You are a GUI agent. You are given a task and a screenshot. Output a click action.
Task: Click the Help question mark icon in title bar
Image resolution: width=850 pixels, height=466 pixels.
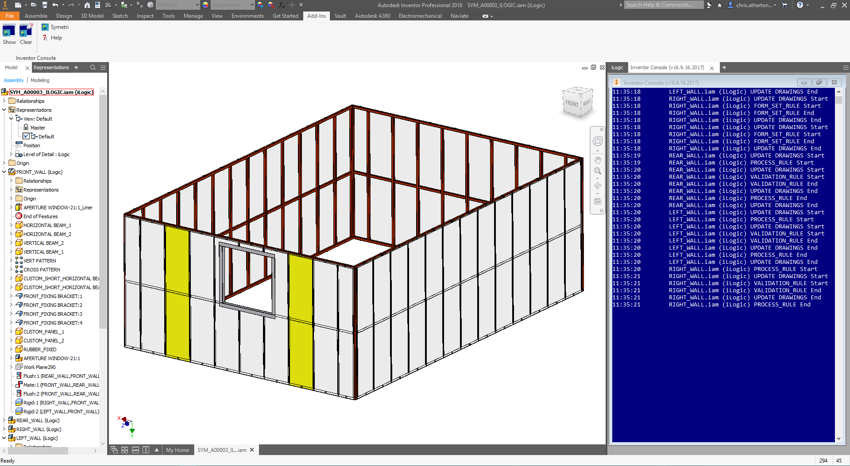(x=800, y=5)
